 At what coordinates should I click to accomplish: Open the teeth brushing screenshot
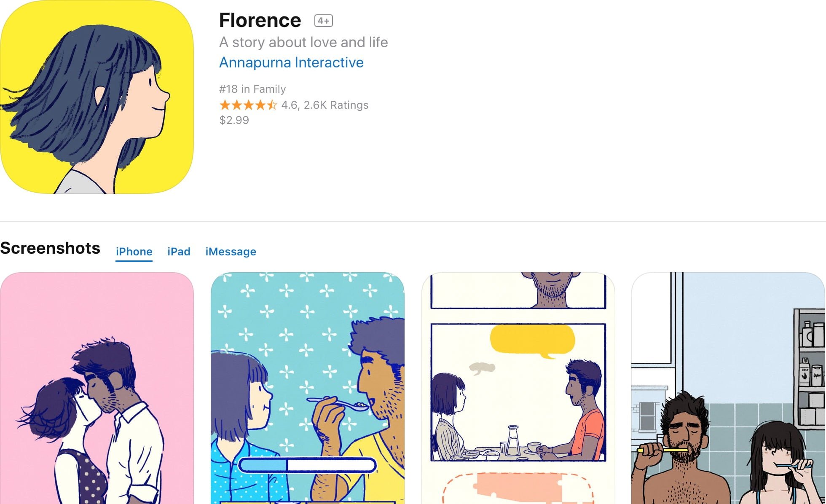pos(728,388)
